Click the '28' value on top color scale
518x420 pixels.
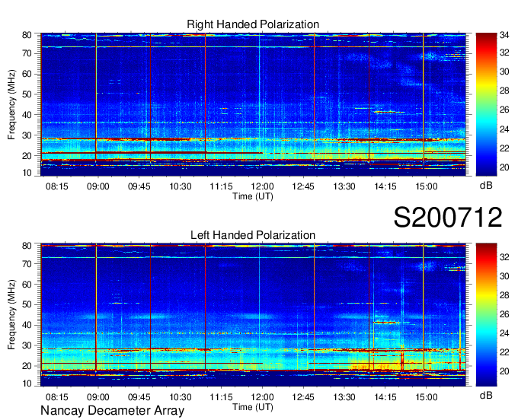504,91
